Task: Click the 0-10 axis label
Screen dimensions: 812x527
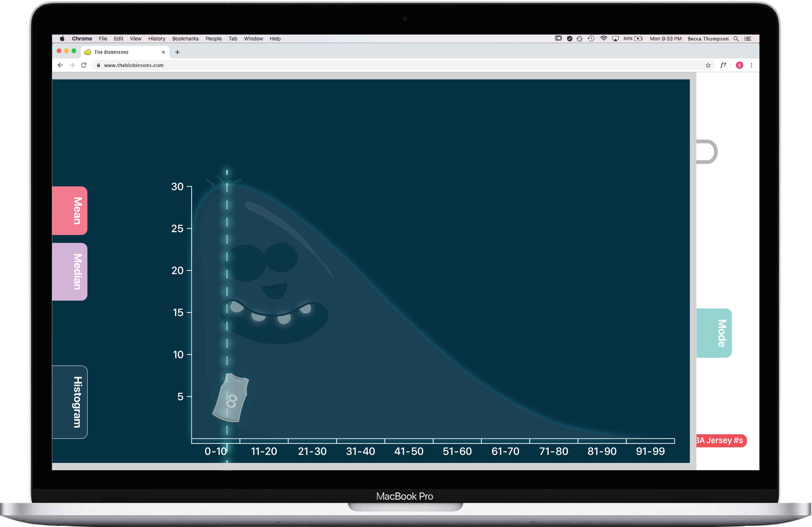Action: (x=216, y=451)
